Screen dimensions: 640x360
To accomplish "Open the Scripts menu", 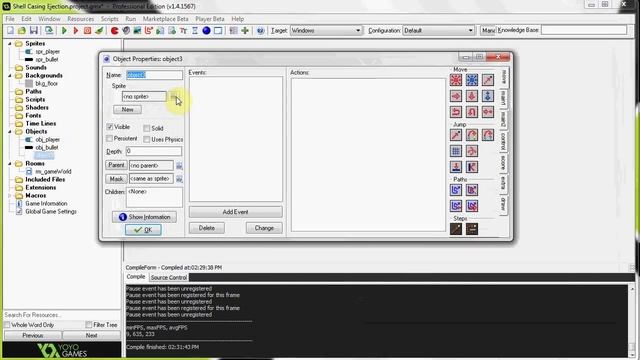I will point(109,19).
